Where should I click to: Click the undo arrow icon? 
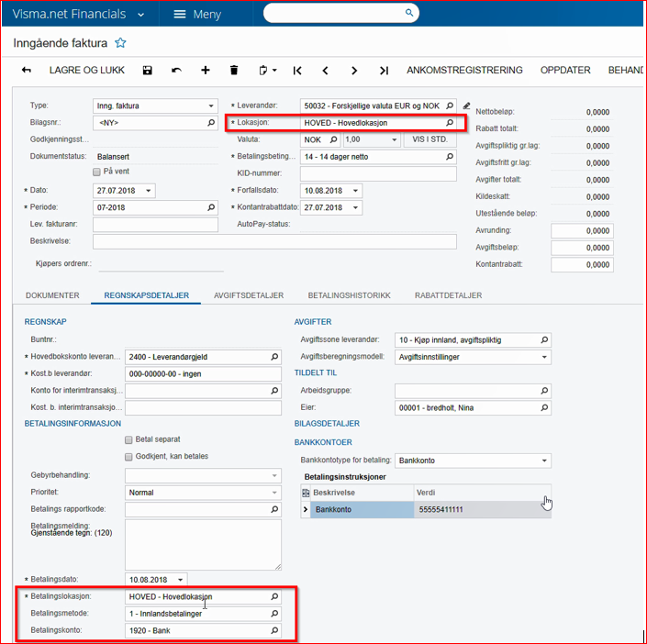point(176,71)
